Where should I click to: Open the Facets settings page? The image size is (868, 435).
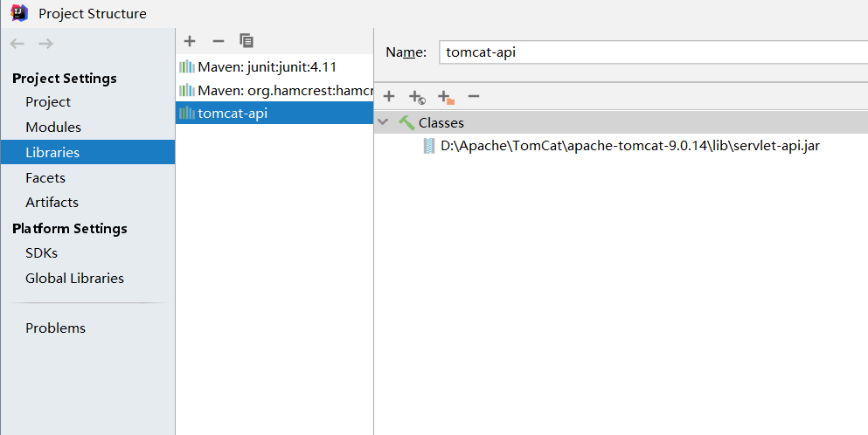coord(45,177)
